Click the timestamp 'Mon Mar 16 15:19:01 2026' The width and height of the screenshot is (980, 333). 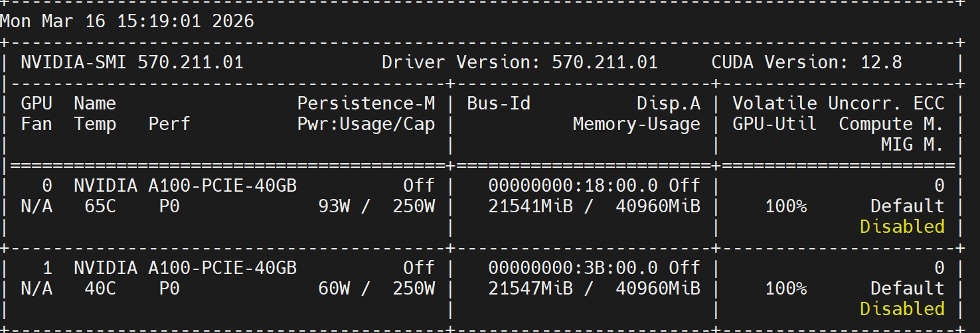point(127,21)
